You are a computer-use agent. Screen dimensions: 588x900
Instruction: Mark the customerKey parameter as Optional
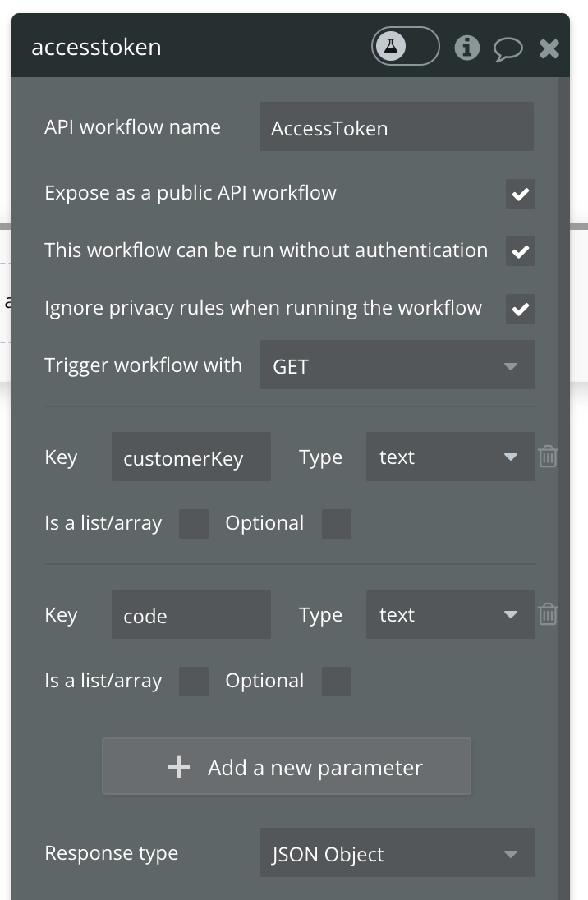(337, 524)
